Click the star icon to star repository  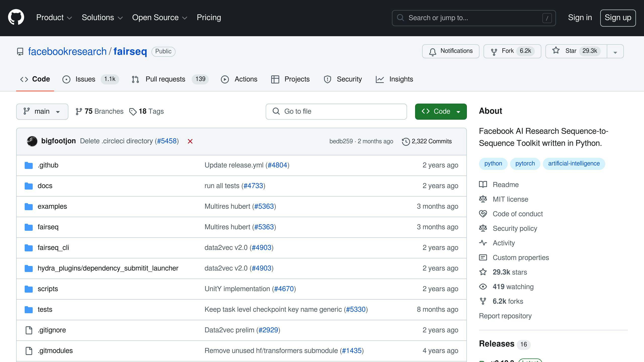(x=556, y=51)
